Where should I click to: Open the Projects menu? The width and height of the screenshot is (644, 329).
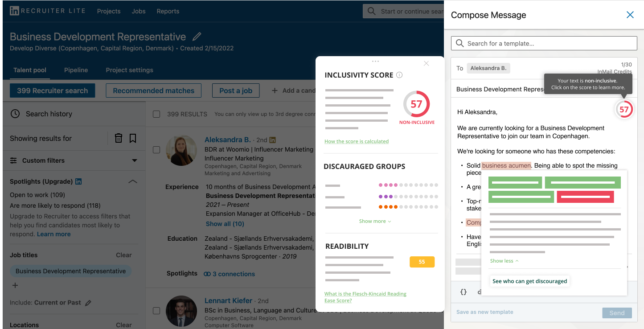coord(109,11)
